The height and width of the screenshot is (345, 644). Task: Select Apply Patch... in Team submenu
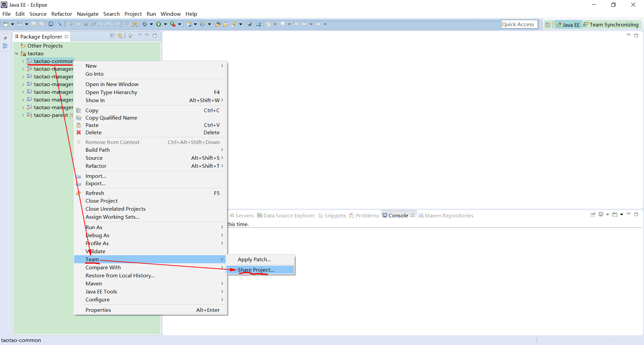260,259
